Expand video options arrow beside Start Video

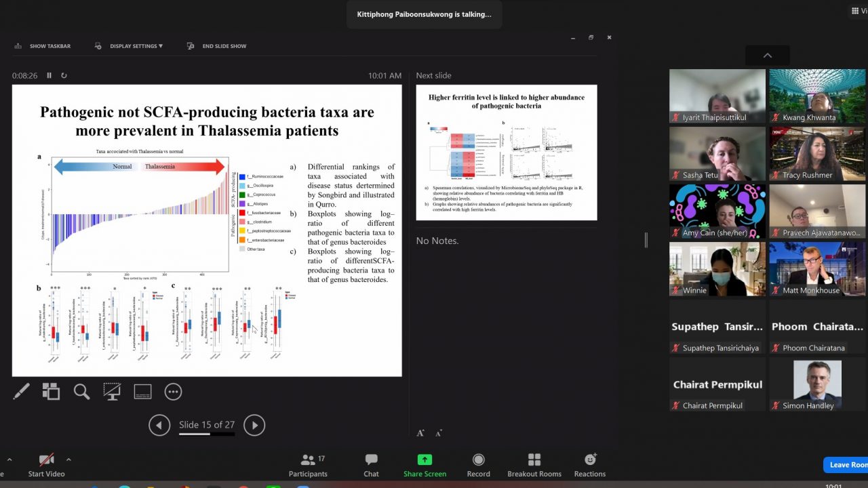pyautogui.click(x=68, y=460)
